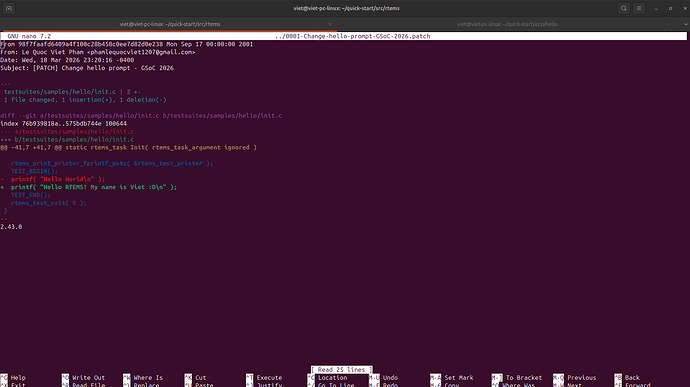Viewport: 690px width, 387px height.
Task: Click the 'rtems_test_exit( 0 );' line
Action: coord(49,203)
